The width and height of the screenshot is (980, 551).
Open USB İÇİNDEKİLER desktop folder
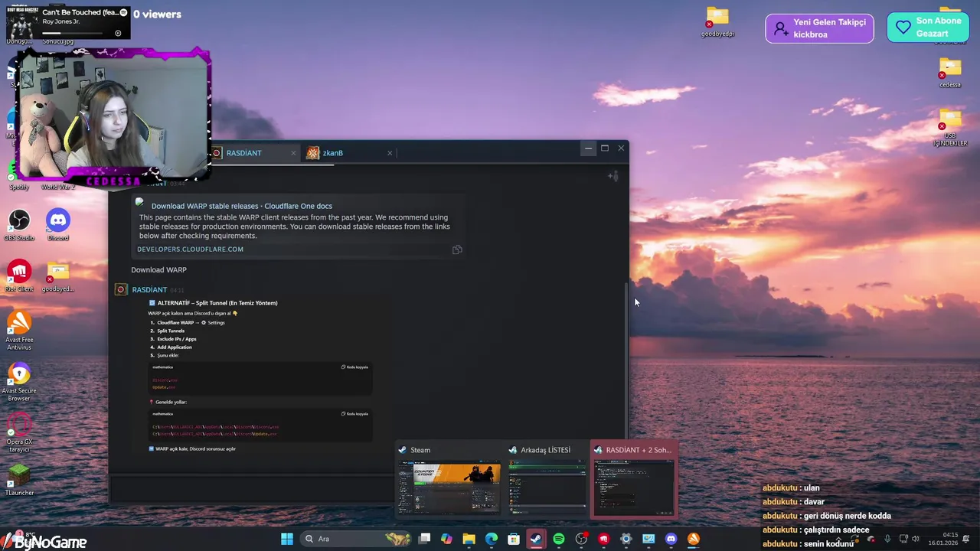pos(950,127)
